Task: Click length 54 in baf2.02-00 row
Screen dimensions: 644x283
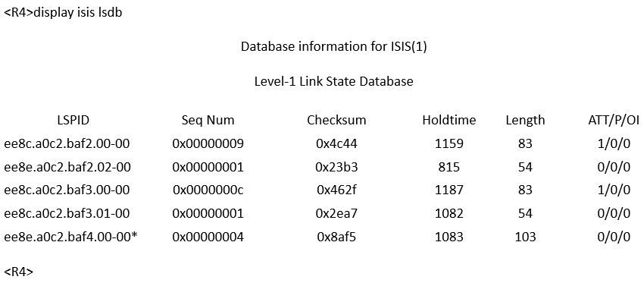Action: tap(525, 167)
